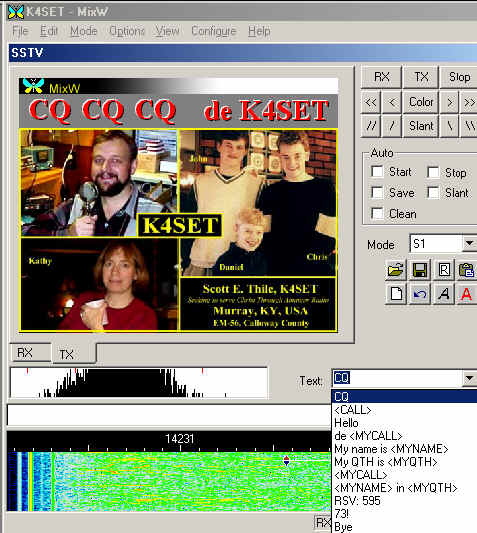Open the View menu
Screen dimensions: 477x533
(167, 31)
